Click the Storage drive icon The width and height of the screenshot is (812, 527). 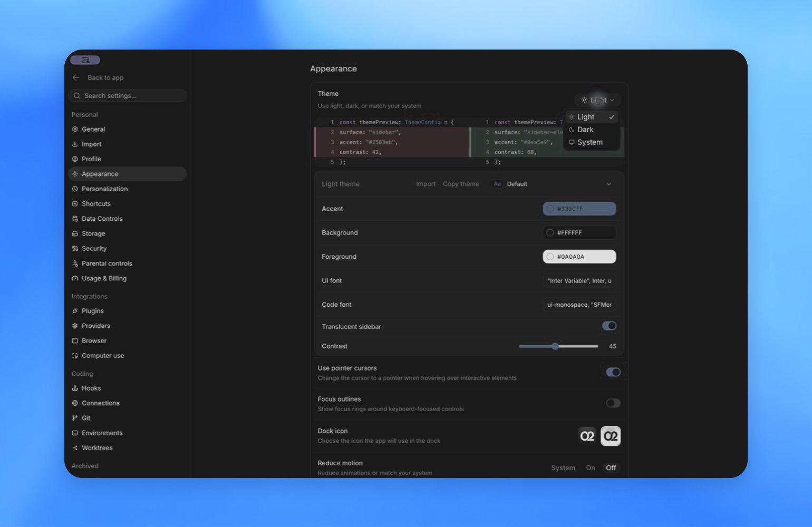click(75, 233)
